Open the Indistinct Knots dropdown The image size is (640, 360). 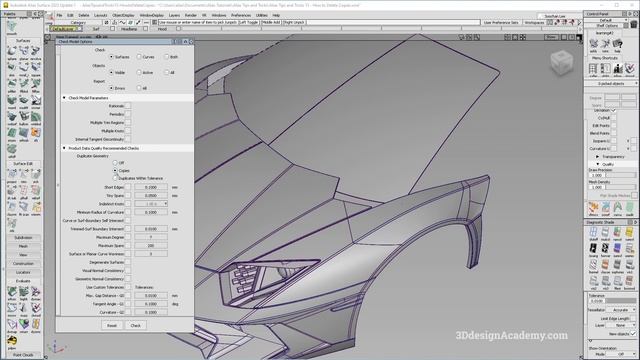coord(151,203)
